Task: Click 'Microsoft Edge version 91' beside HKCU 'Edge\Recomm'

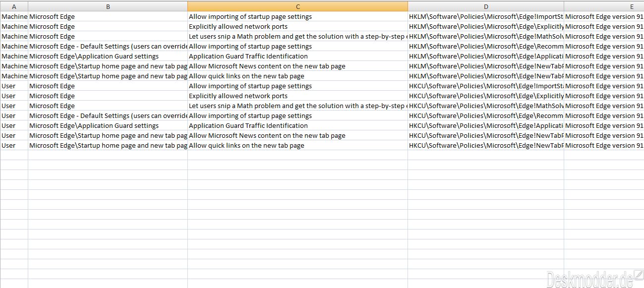Action: (604, 115)
